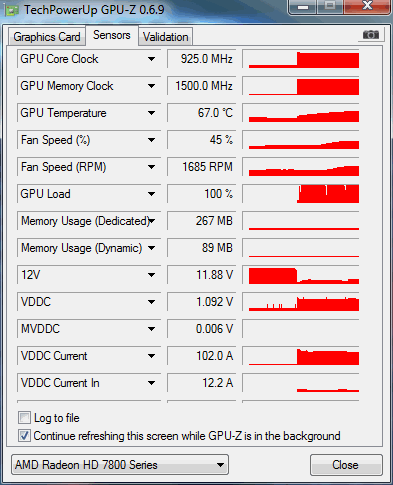Click the Close button
The width and height of the screenshot is (393, 485).
tap(346, 465)
